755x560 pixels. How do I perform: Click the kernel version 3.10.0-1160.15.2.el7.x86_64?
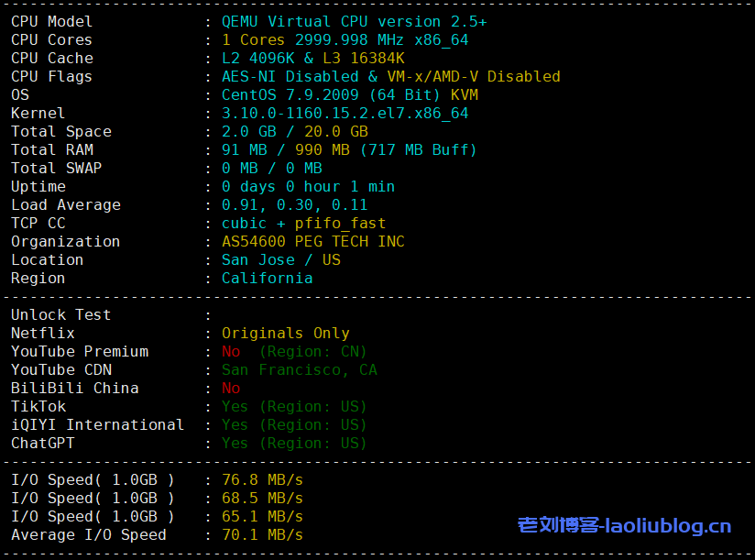click(x=345, y=113)
